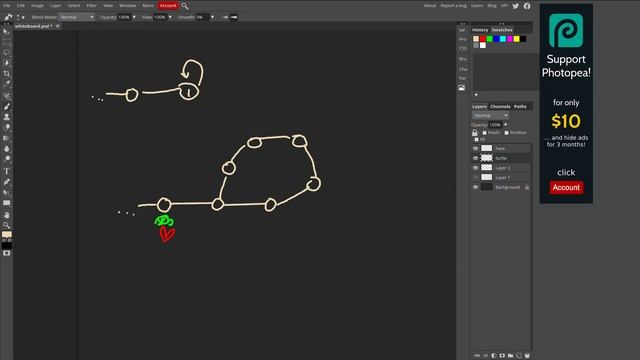Viewport: 640px width, 360px height.
Task: Select the Blur tool
Action: (7, 149)
